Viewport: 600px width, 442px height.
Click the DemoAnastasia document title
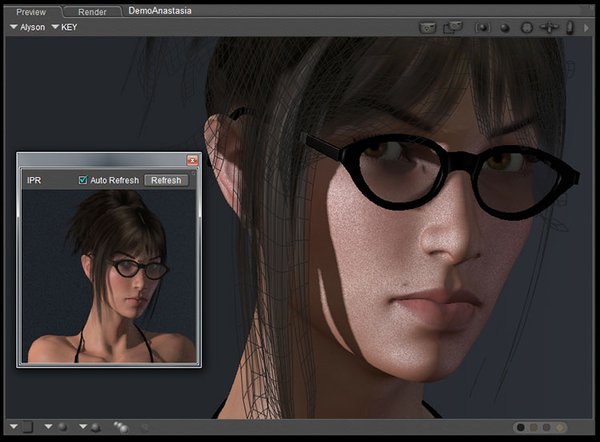pyautogui.click(x=160, y=11)
